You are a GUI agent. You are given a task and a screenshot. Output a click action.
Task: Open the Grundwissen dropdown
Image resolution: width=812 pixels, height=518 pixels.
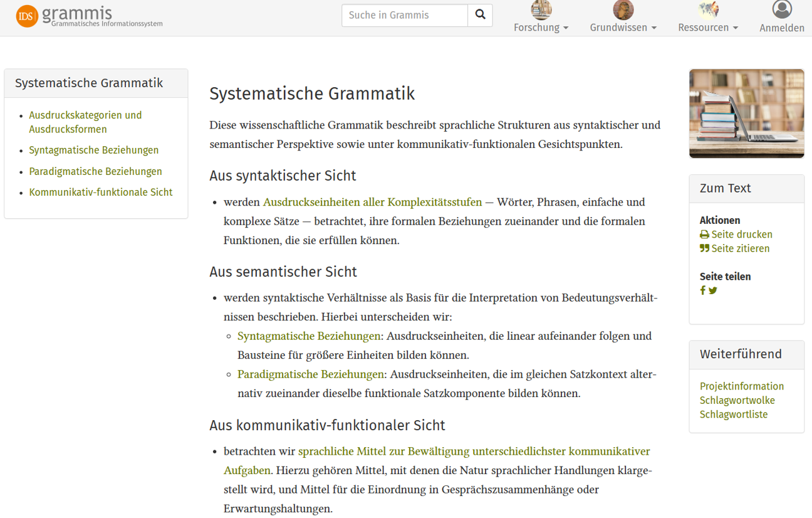(x=623, y=28)
